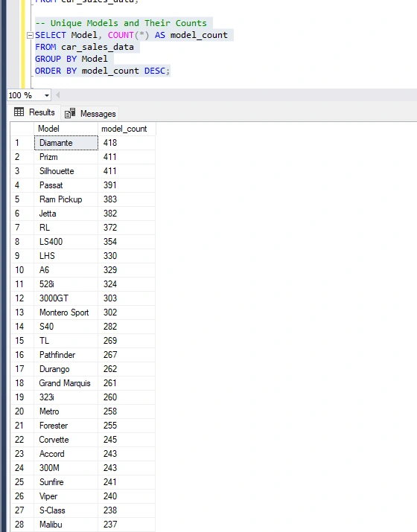Click the S40 cell
417x532 pixels.
pyautogui.click(x=66, y=327)
